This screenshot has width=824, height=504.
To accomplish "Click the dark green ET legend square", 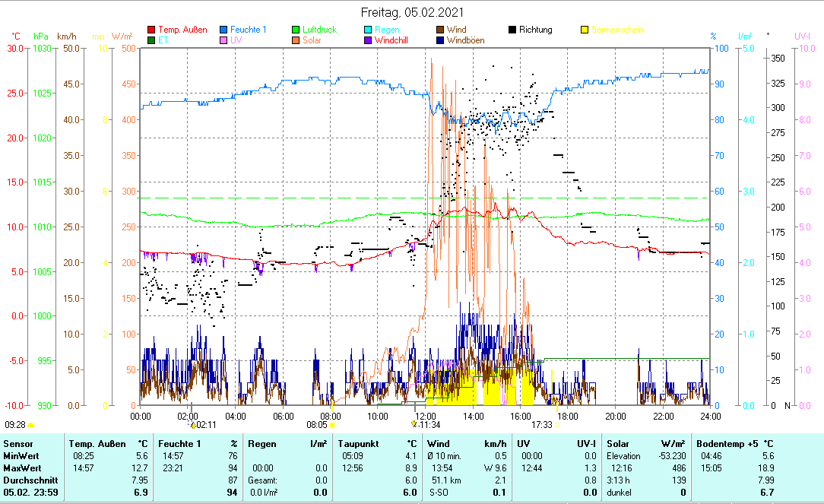I will click(x=151, y=40).
